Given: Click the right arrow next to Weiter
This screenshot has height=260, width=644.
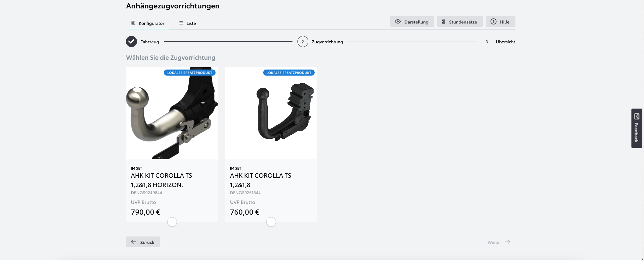Looking at the screenshot, I should (508, 242).
